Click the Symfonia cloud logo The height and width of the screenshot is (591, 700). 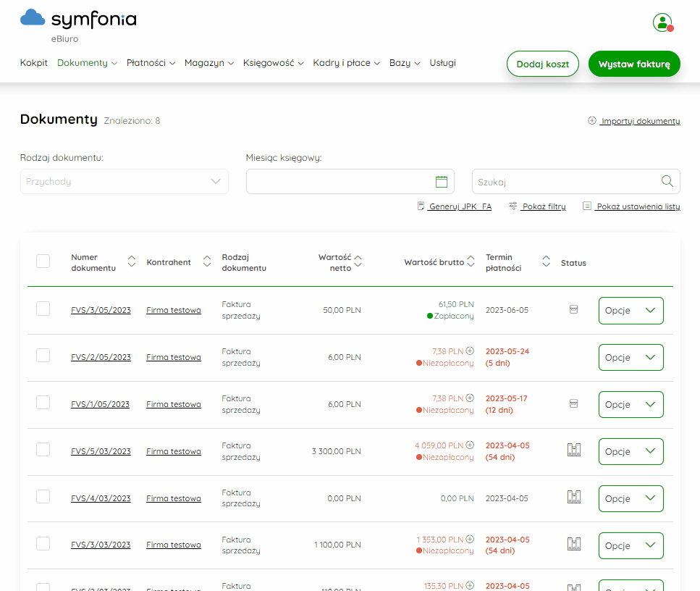pos(33,18)
